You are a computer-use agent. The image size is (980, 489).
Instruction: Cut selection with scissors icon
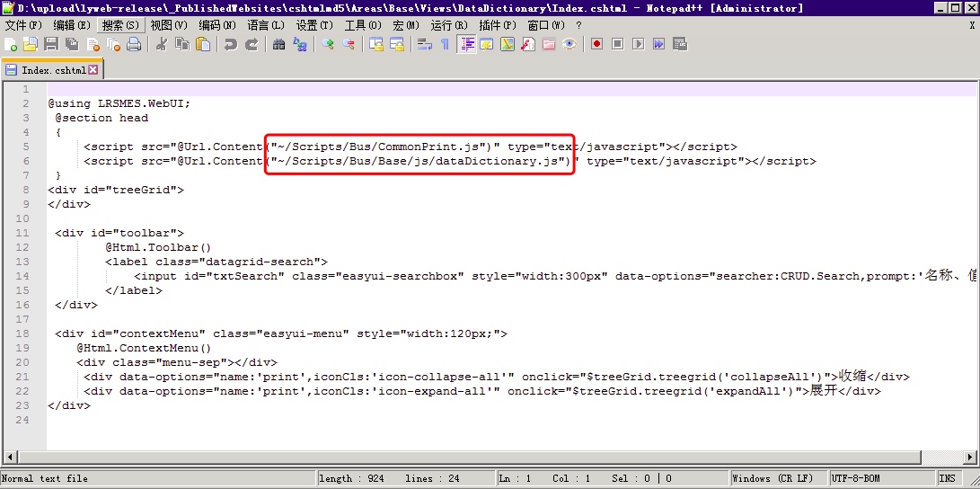pyautogui.click(x=162, y=44)
